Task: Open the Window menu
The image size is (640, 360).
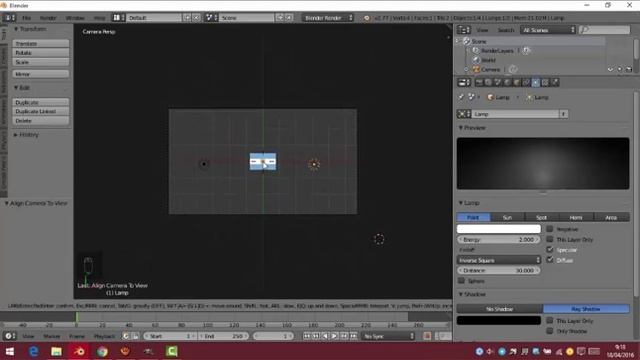Action: (75, 18)
